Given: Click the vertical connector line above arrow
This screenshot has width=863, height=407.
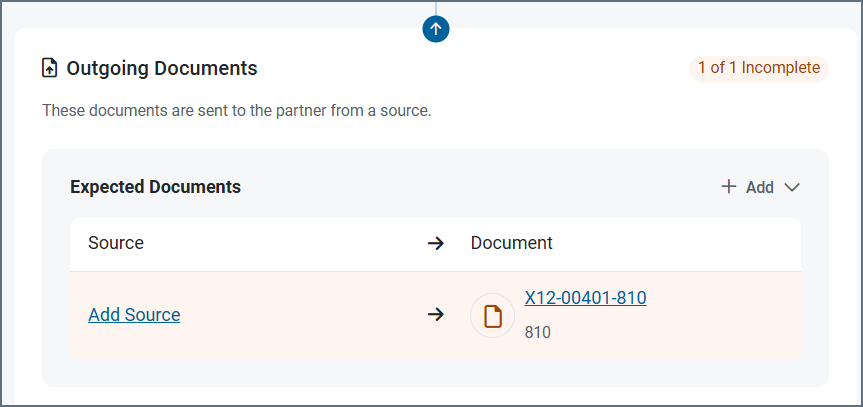Looking at the screenshot, I should [x=436, y=7].
